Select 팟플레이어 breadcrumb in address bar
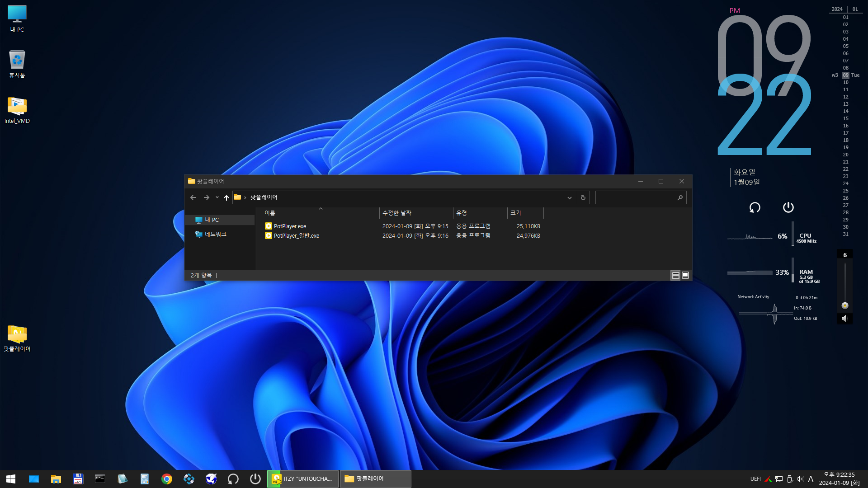The height and width of the screenshot is (488, 868). (264, 197)
